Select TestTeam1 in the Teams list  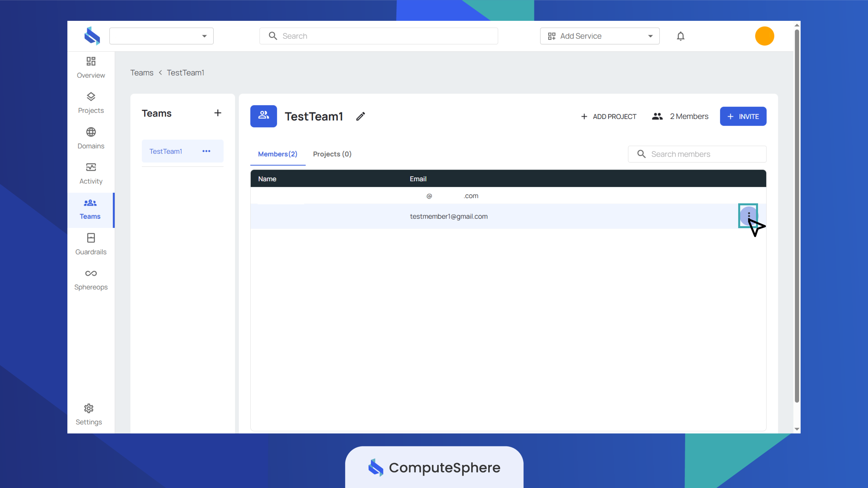182,151
